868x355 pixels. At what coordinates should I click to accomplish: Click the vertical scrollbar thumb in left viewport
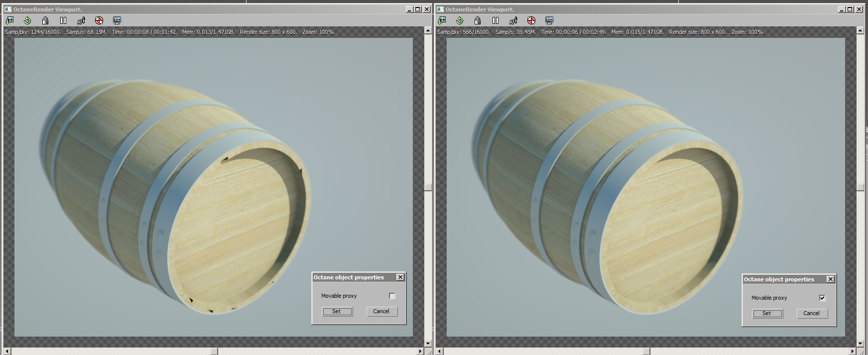[428, 187]
